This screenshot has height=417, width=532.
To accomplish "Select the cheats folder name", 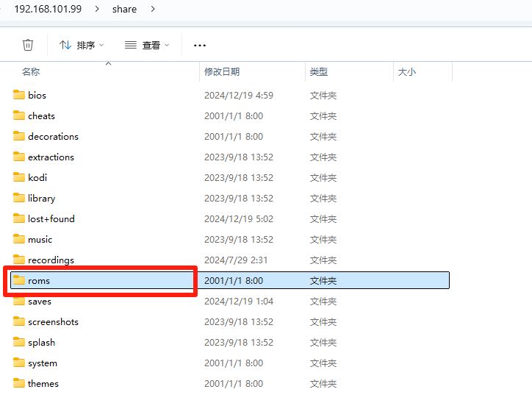I will click(41, 115).
